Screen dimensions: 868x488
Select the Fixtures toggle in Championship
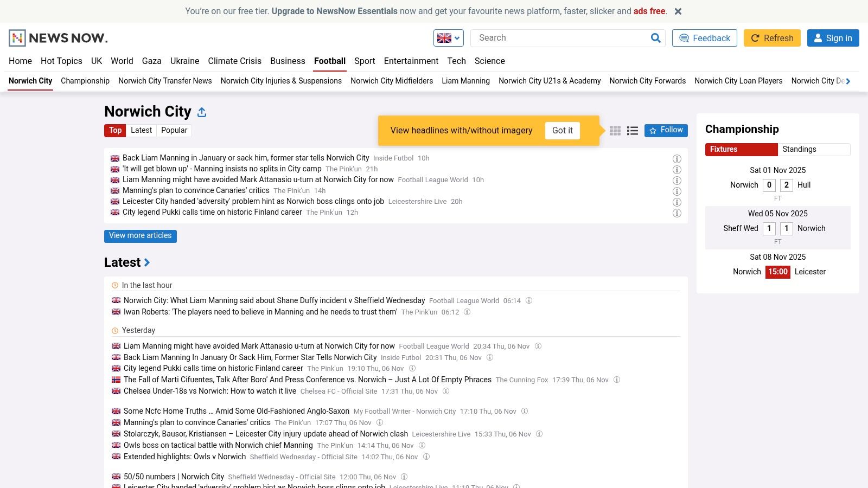pos(741,150)
